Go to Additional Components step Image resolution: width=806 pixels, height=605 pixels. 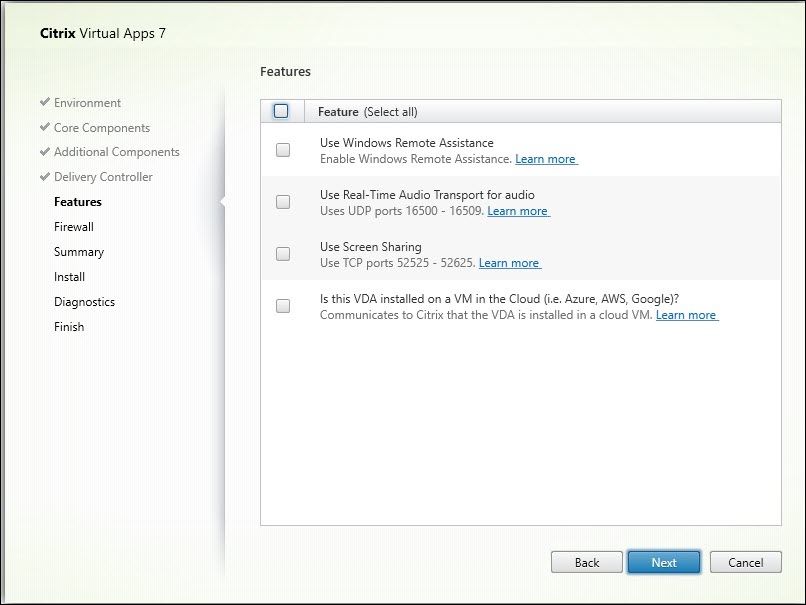pyautogui.click(x=116, y=152)
